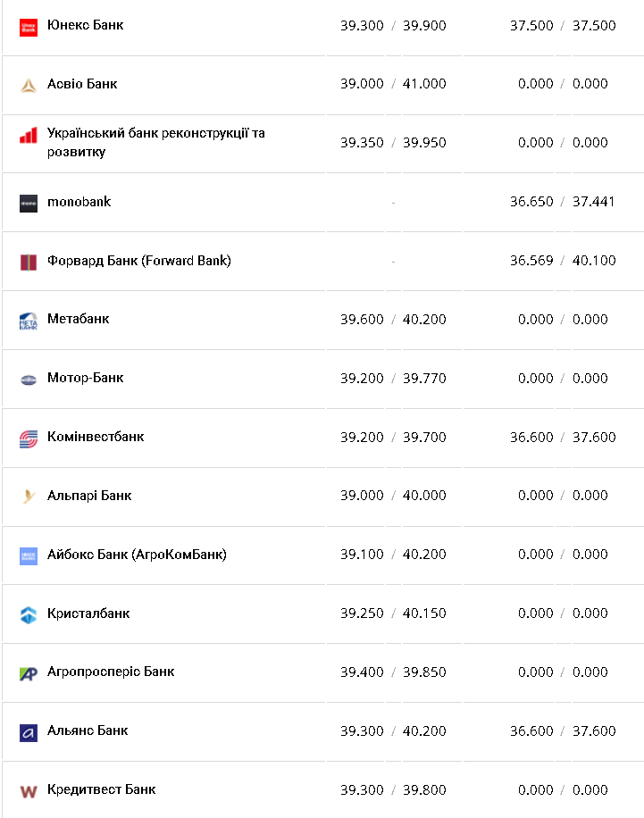This screenshot has width=644, height=818.
Task: Click the Метабанк logo icon
Action: click(29, 321)
